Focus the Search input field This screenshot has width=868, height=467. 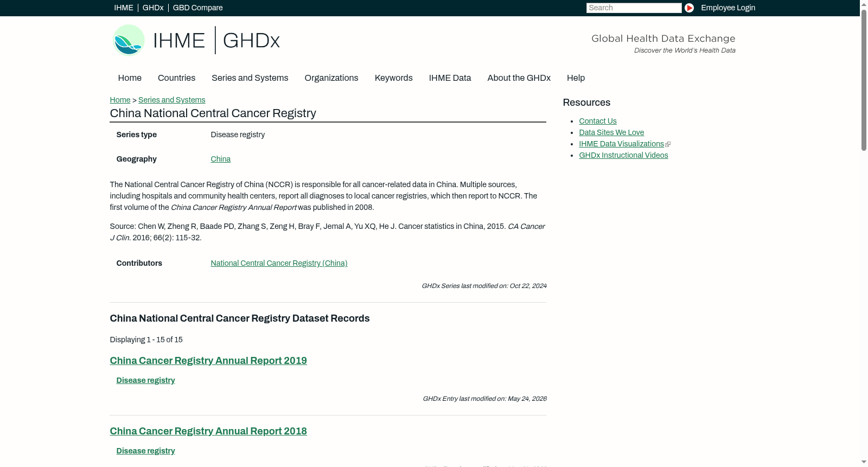[634, 8]
